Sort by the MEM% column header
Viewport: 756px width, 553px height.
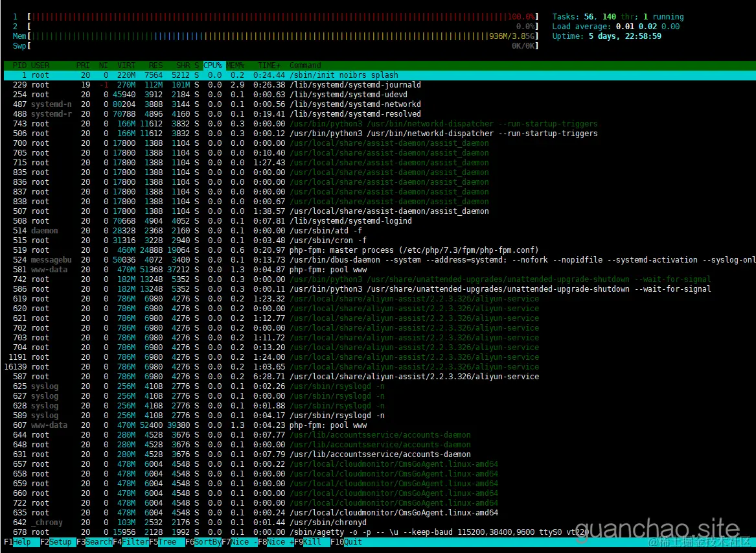pos(235,65)
